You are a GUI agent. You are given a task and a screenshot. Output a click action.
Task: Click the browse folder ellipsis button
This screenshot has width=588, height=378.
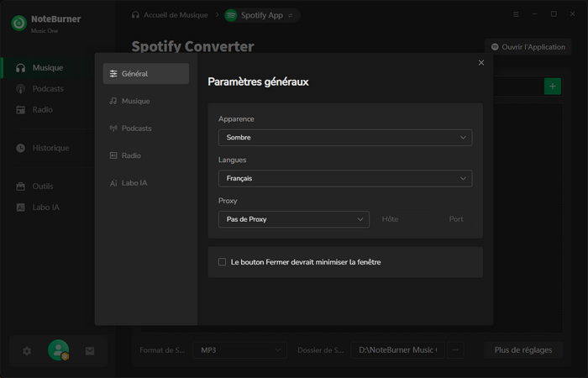456,349
